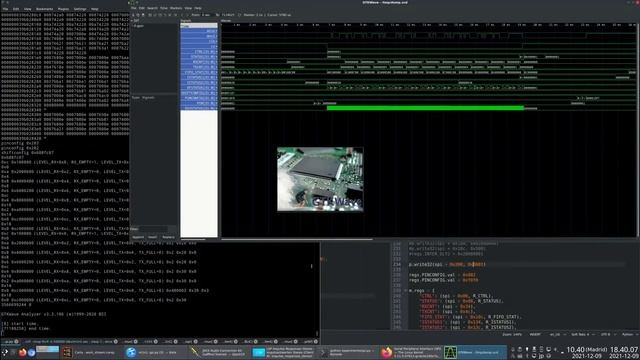
Task: Click GTKWave Reload waveform icon
Action: (x=239, y=15)
